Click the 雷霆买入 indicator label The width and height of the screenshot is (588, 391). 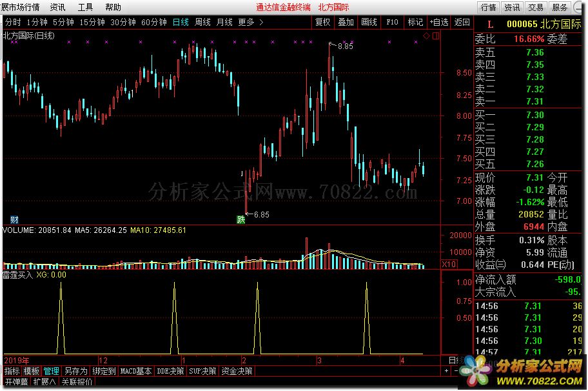coord(18,275)
